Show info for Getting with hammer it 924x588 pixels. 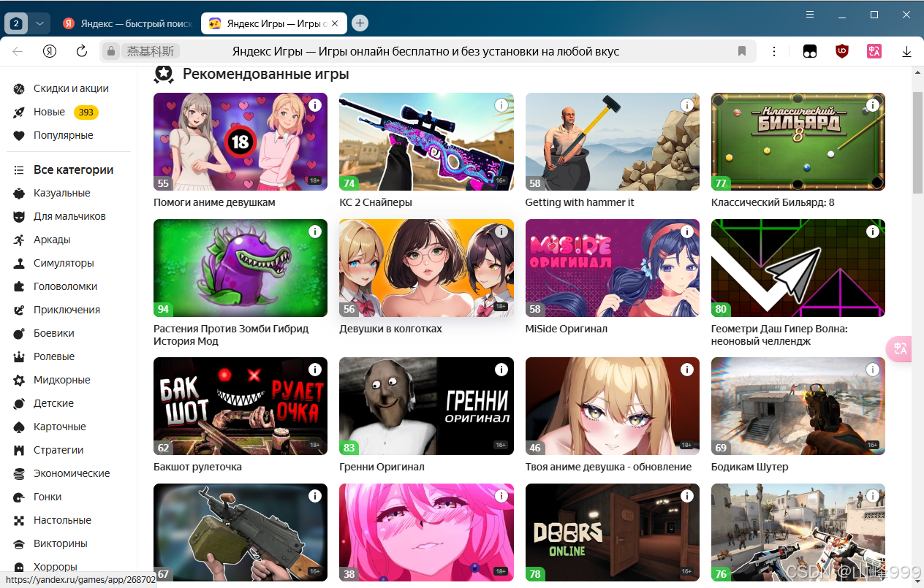[687, 105]
